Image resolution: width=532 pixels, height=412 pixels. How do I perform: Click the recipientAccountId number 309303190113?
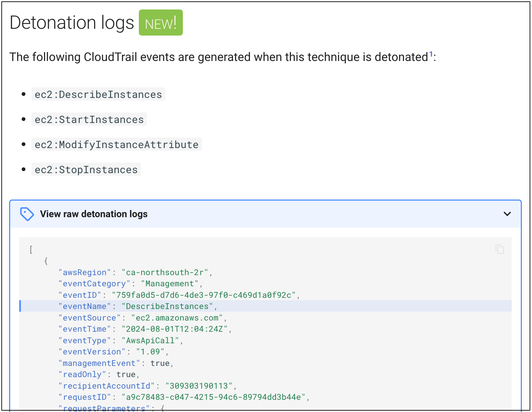pyautogui.click(x=199, y=386)
